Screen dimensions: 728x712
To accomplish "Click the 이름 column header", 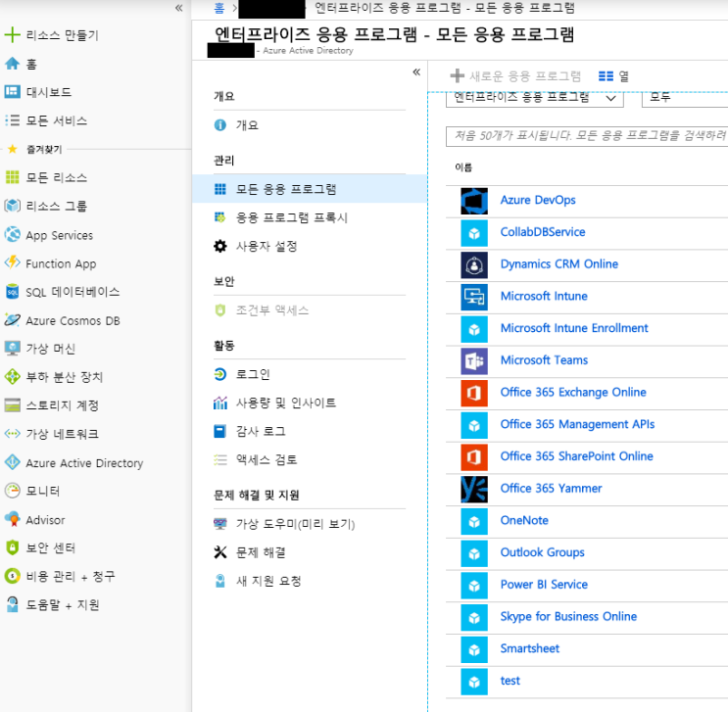I will (463, 167).
